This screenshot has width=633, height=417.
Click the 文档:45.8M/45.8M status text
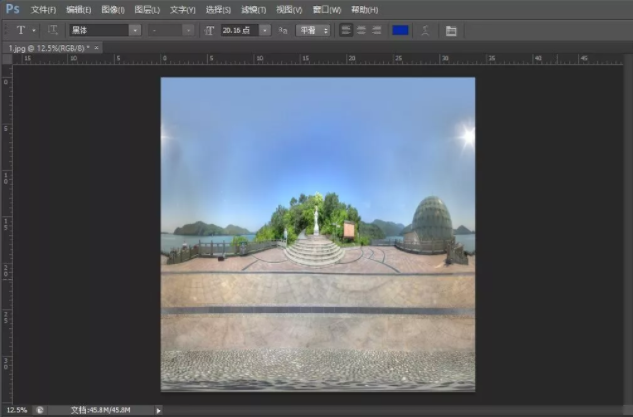101,410
